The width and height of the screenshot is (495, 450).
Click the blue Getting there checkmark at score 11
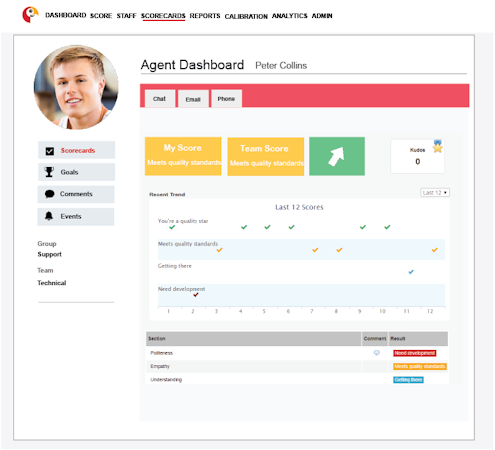[x=411, y=272]
